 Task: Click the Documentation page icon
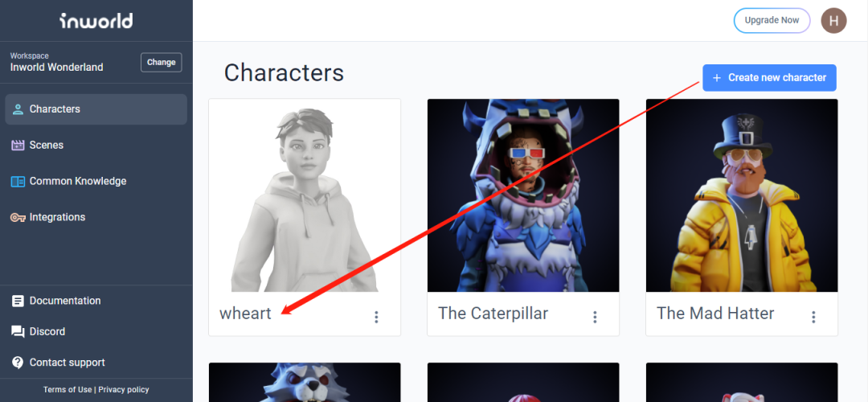point(18,301)
